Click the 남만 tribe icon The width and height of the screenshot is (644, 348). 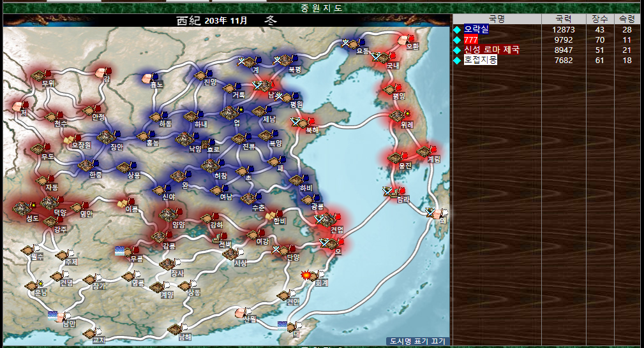(x=61, y=317)
